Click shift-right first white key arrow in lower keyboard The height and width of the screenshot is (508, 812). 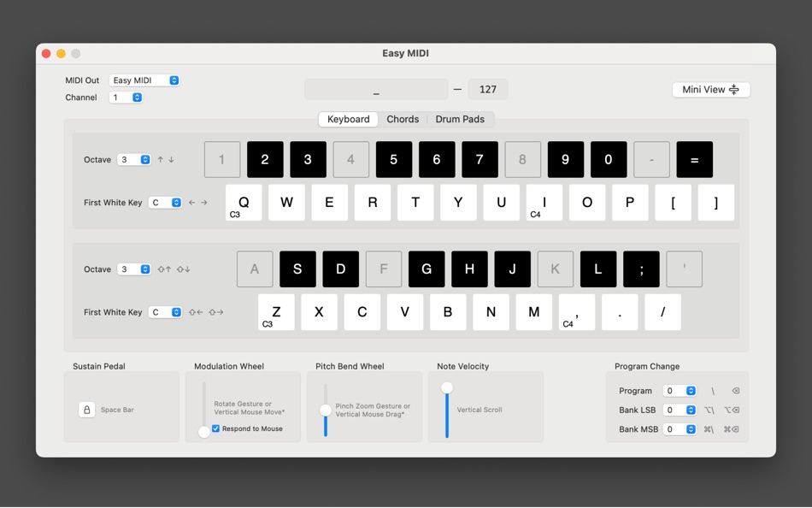coord(216,312)
